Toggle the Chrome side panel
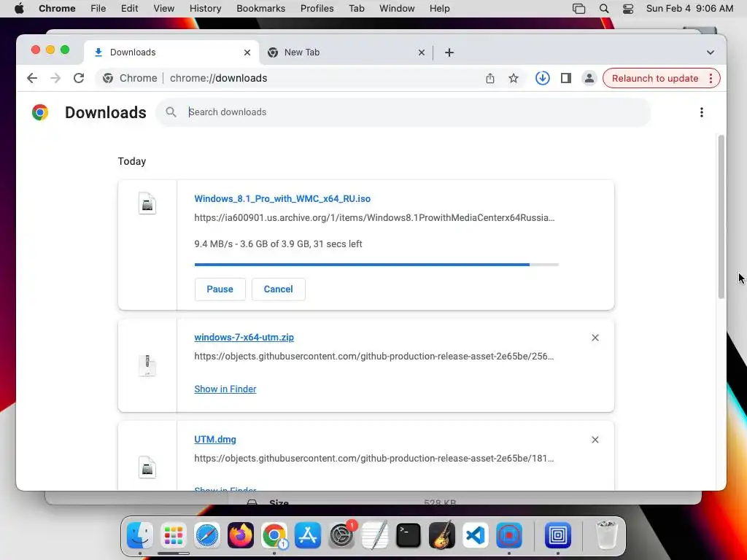Viewport: 747px width, 560px height. (565, 78)
